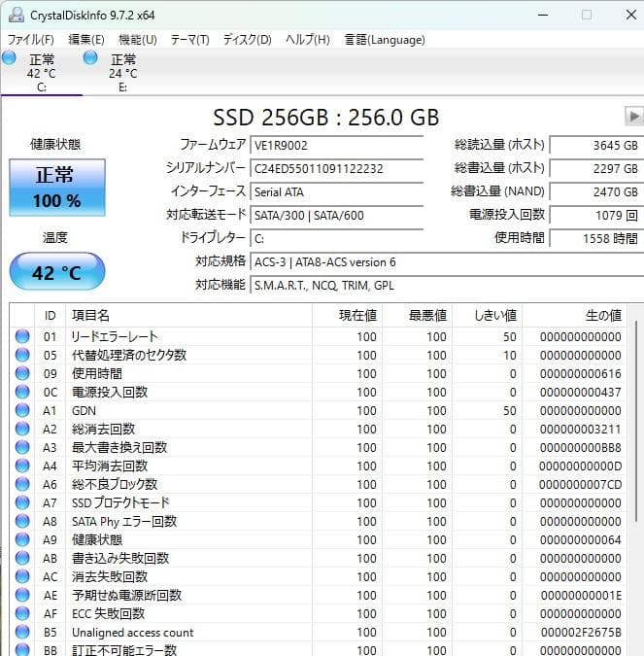
Task: Click the 正常 100 % health status button
Action: coord(57,188)
